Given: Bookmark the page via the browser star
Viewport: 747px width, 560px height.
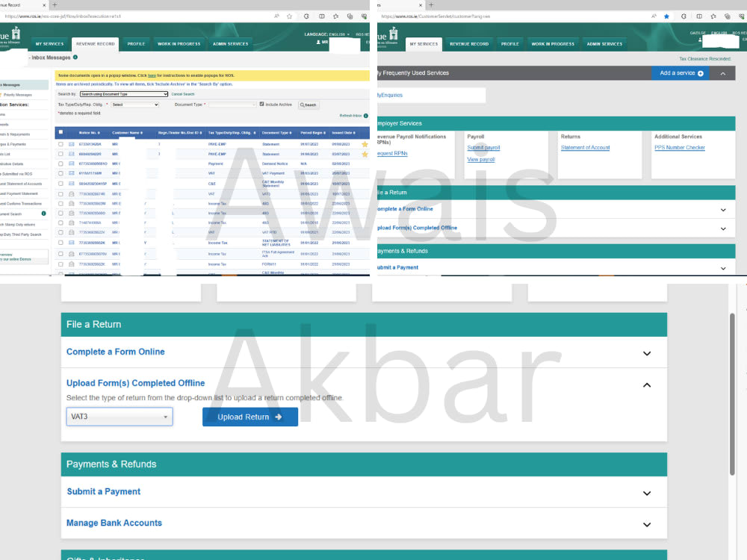Looking at the screenshot, I should tap(288, 16).
